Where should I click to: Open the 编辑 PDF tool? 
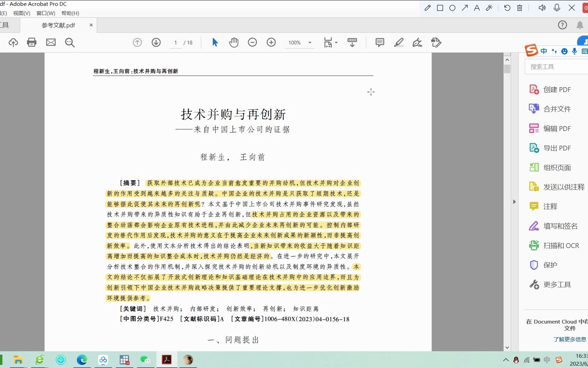click(x=550, y=129)
